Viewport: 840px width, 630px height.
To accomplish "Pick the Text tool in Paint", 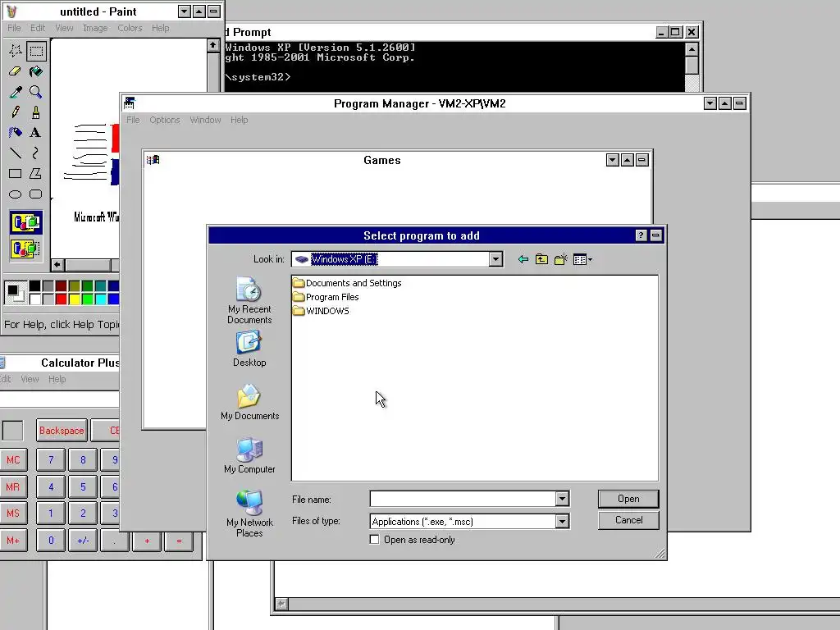I will [x=36, y=132].
